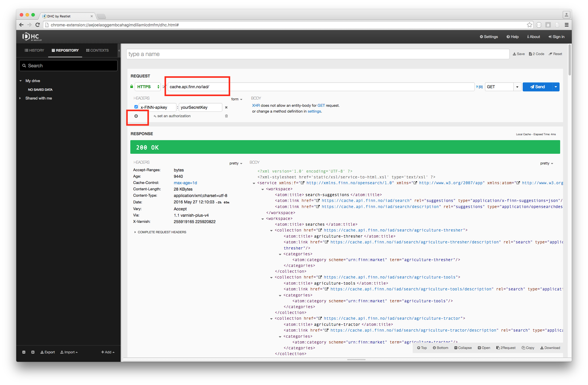The width and height of the screenshot is (588, 385).
Task: Click the 'a' extension icon in Chrome toolbar
Action: tap(548, 25)
